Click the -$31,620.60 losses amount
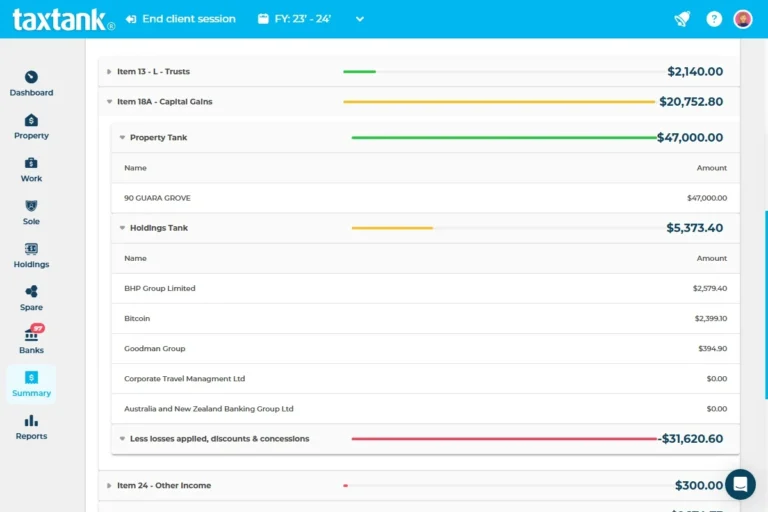This screenshot has height=512, width=768. pyautogui.click(x=690, y=439)
